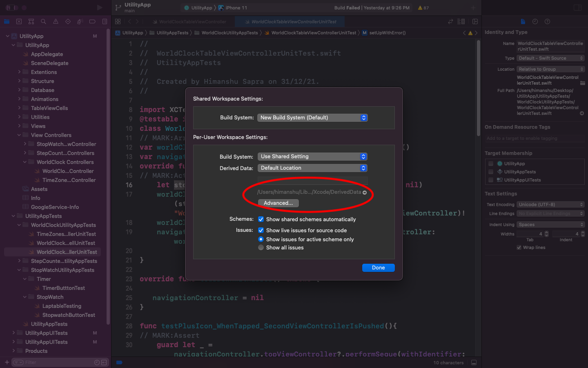The width and height of the screenshot is (588, 368).
Task: Open the test navigator diamond icon
Action: click(68, 22)
